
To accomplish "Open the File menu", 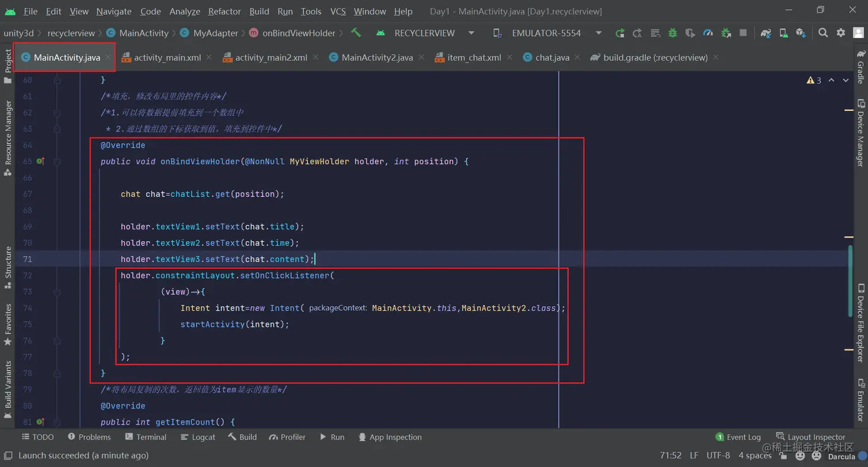I will click(x=30, y=11).
